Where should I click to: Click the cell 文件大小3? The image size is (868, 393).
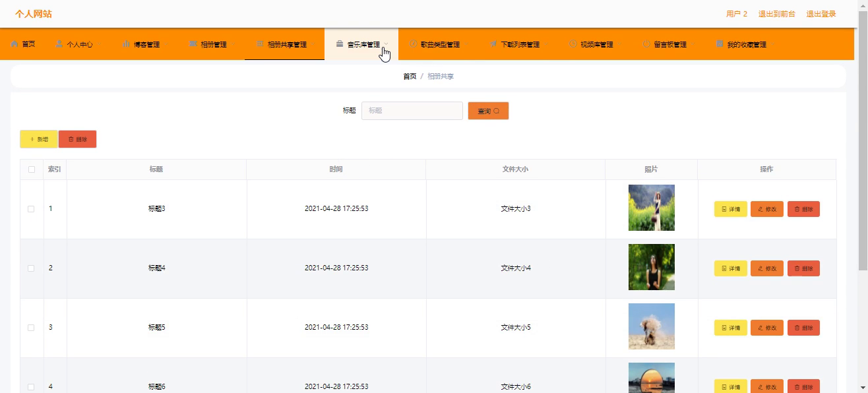(516, 209)
